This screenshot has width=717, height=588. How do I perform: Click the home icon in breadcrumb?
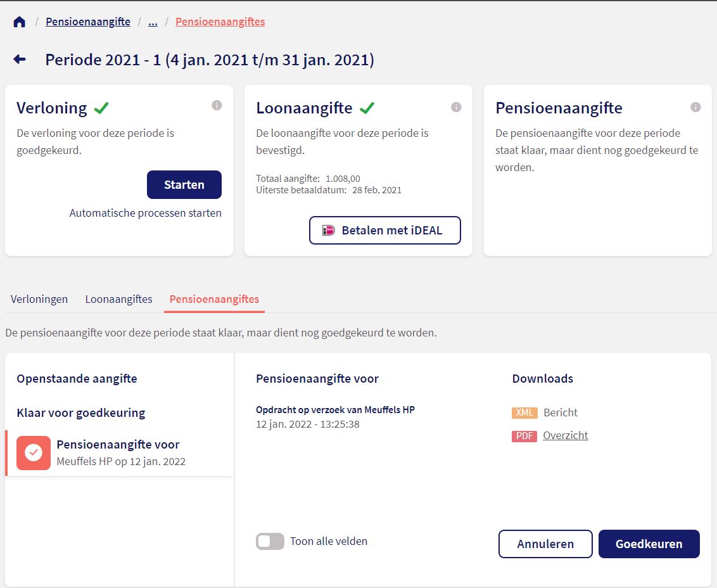[20, 22]
